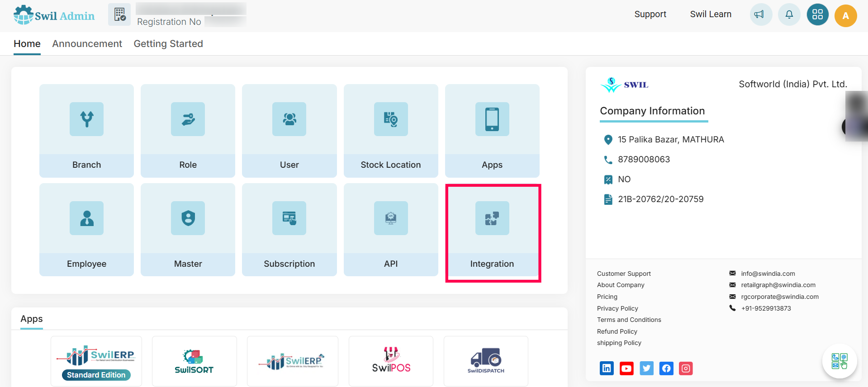Select the SwilDISPATCH app card
Image resolution: width=868 pixels, height=387 pixels.
[486, 361]
